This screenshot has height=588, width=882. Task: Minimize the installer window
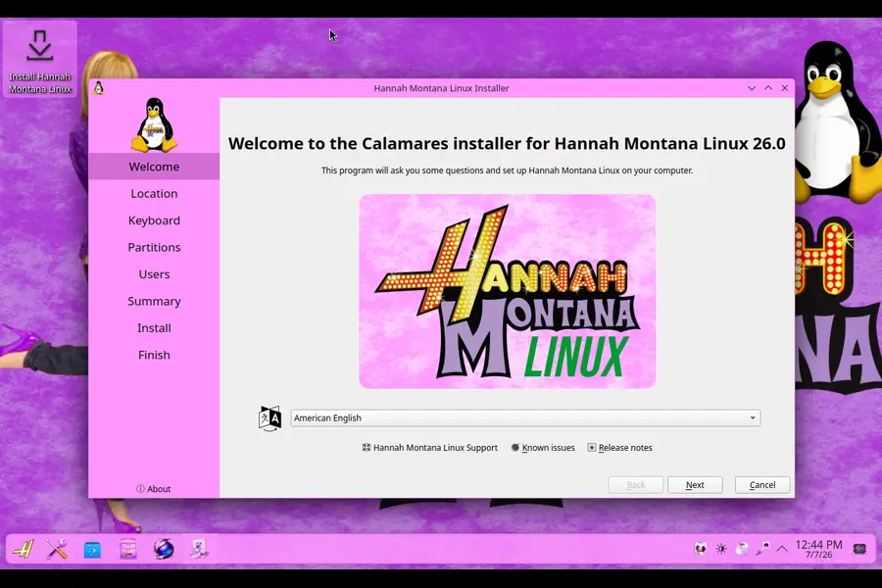752,88
